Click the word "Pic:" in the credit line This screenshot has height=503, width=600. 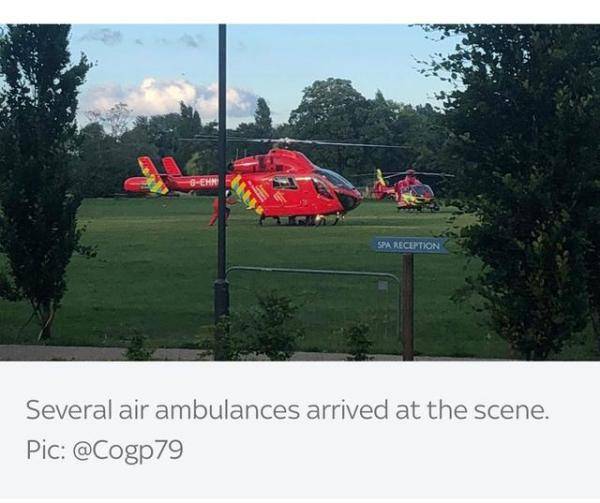(x=45, y=450)
